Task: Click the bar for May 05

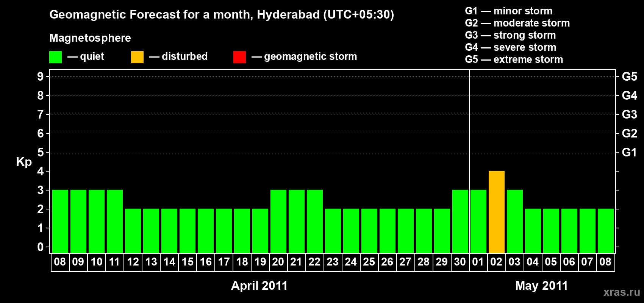Action: point(551,231)
